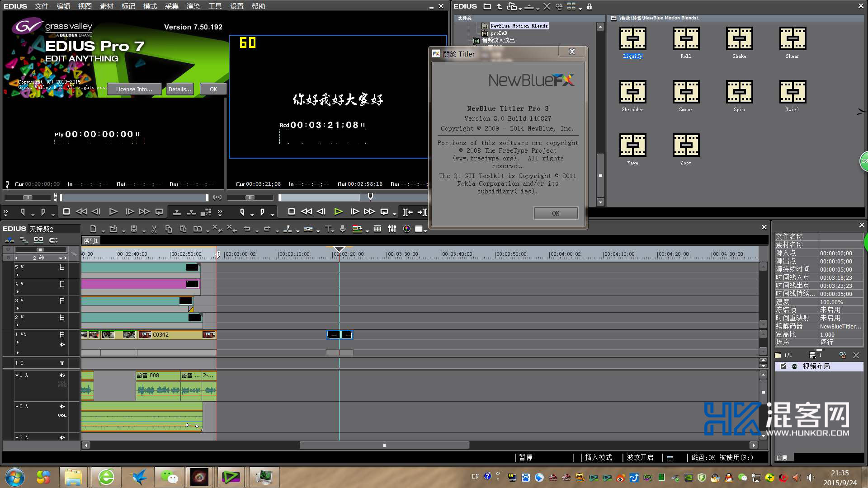Screen dimensions: 868x488
Task: Click the copy icon in timeline toolbar
Action: click(169, 229)
